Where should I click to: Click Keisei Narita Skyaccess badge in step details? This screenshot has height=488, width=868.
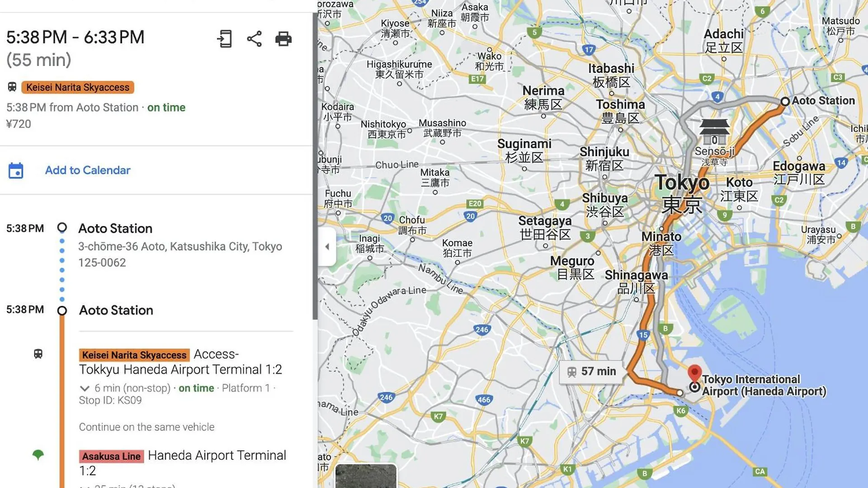click(x=134, y=355)
